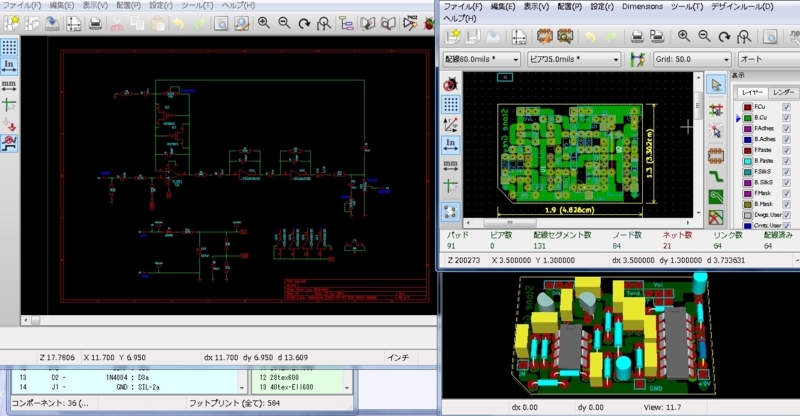This screenshot has width=800, height=416.
Task: Click New schematic icon in Eeschema toolbar
Action: (11, 23)
